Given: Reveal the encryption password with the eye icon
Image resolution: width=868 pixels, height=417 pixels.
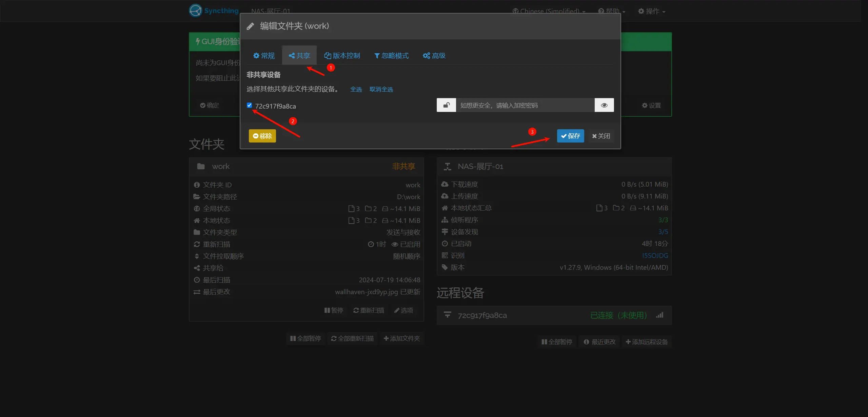Looking at the screenshot, I should pos(604,105).
